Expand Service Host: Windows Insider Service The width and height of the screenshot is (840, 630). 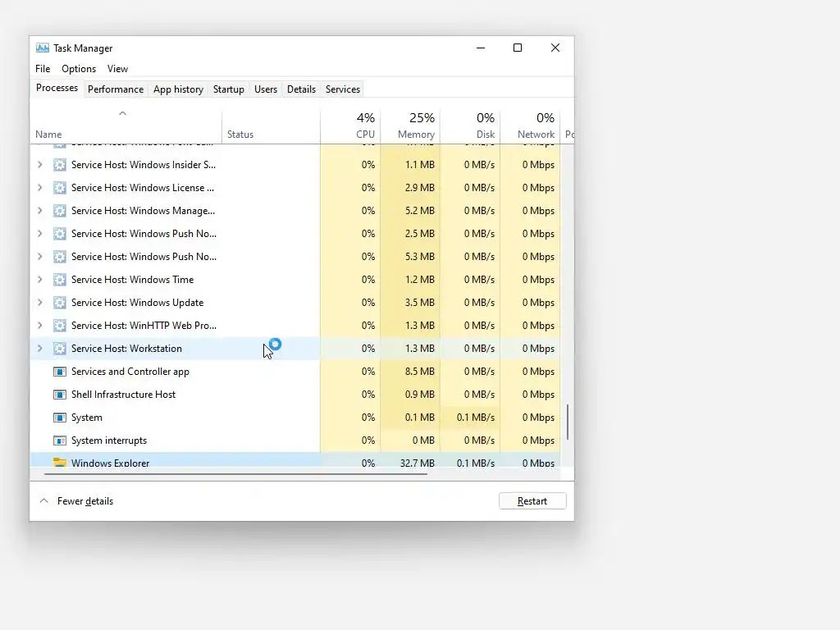(39, 165)
